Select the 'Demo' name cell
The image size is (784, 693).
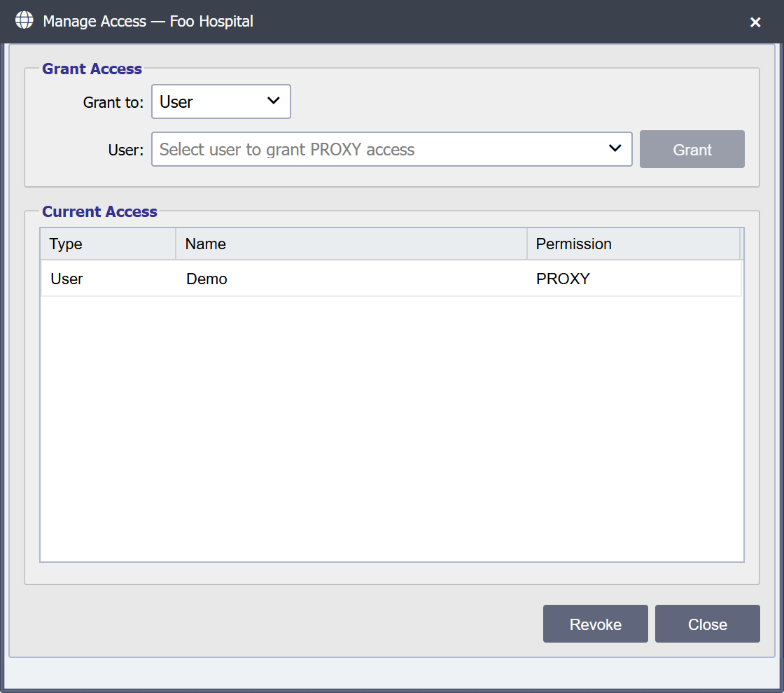[x=351, y=279]
